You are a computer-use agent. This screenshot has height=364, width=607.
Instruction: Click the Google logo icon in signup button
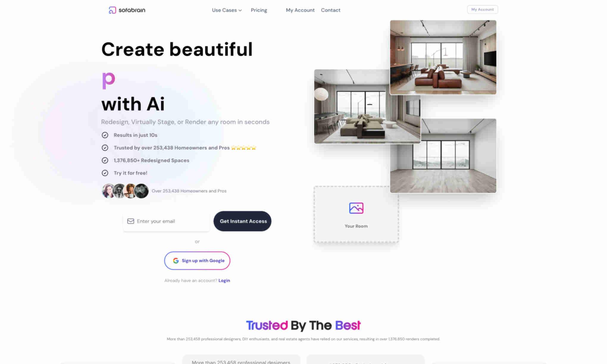pyautogui.click(x=176, y=261)
